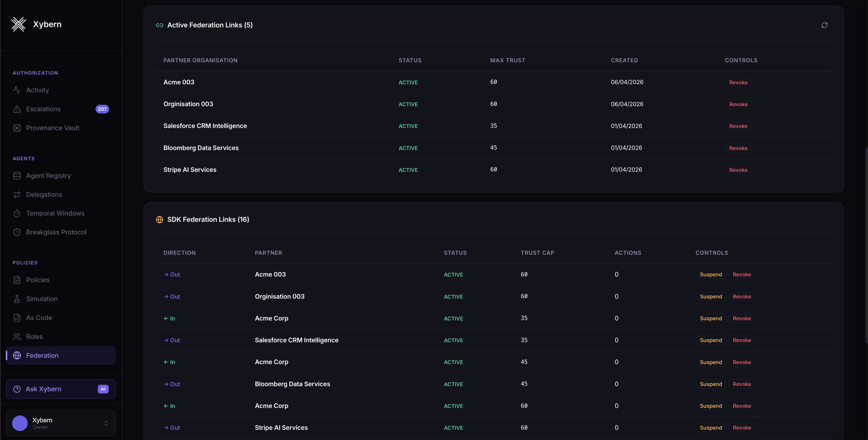Click the 207 Escalations count badge
Screen dimensions: 868x440
(x=102, y=109)
